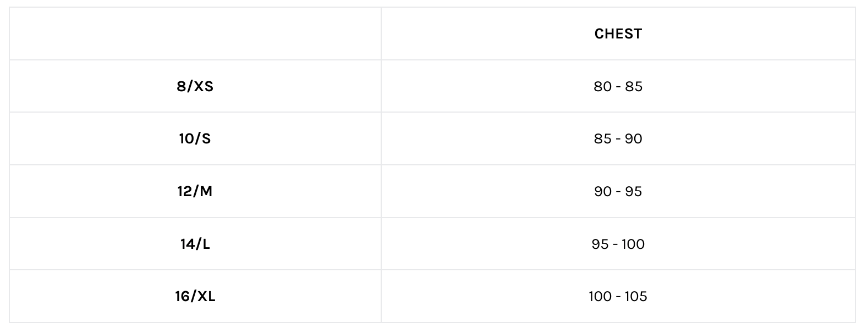
Task: Click the lower value 95 in 14/L row
Action: click(x=600, y=244)
